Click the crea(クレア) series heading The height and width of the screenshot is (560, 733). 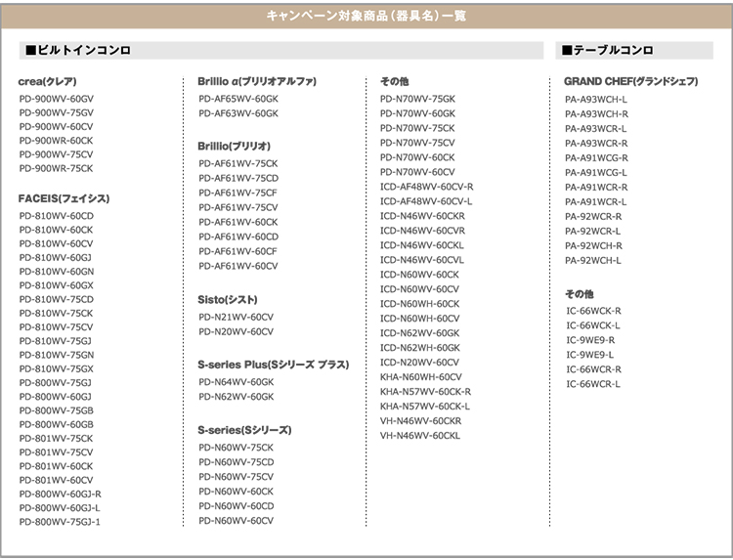pyautogui.click(x=47, y=81)
